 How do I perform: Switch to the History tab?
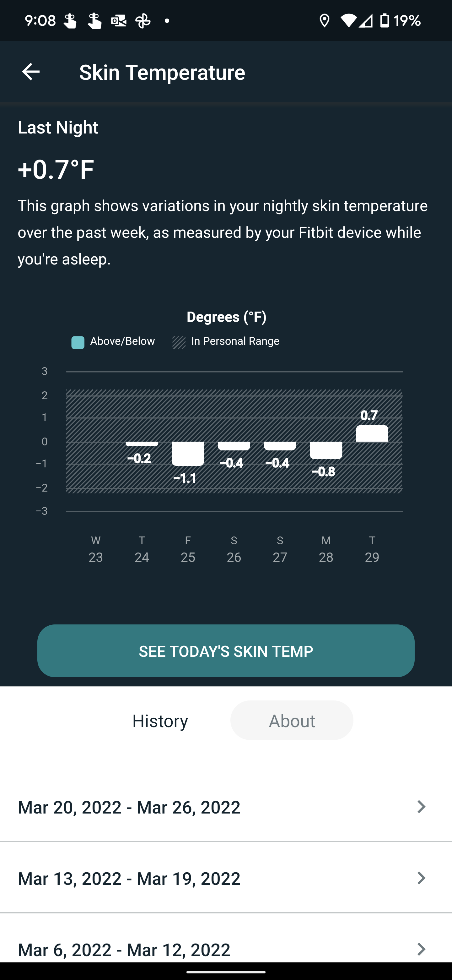pos(160,721)
